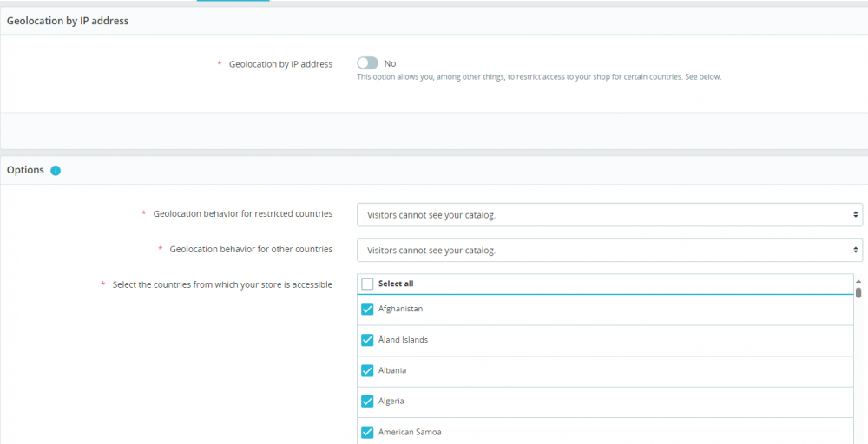Click the 'Geolocation by IP address' panel heading

(68, 21)
